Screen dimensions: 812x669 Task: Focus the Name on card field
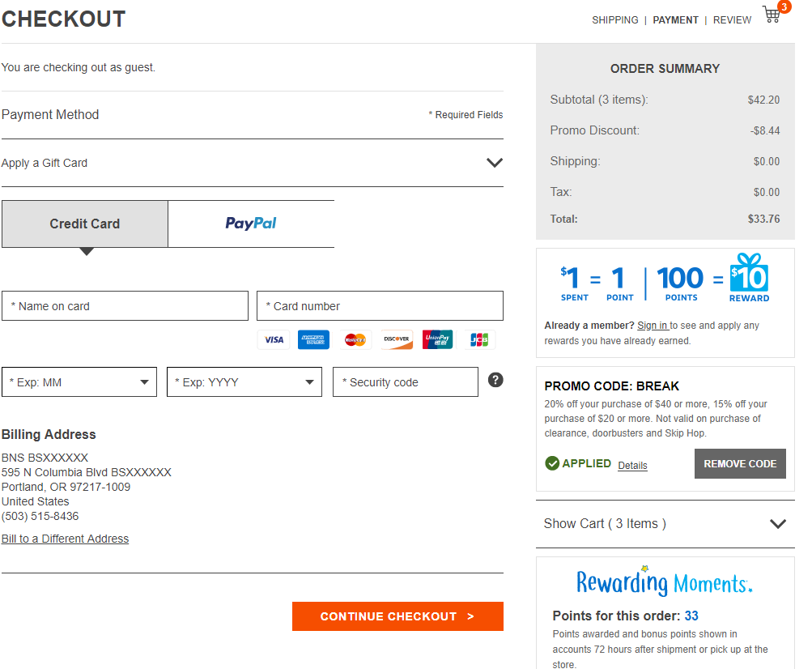[125, 306]
